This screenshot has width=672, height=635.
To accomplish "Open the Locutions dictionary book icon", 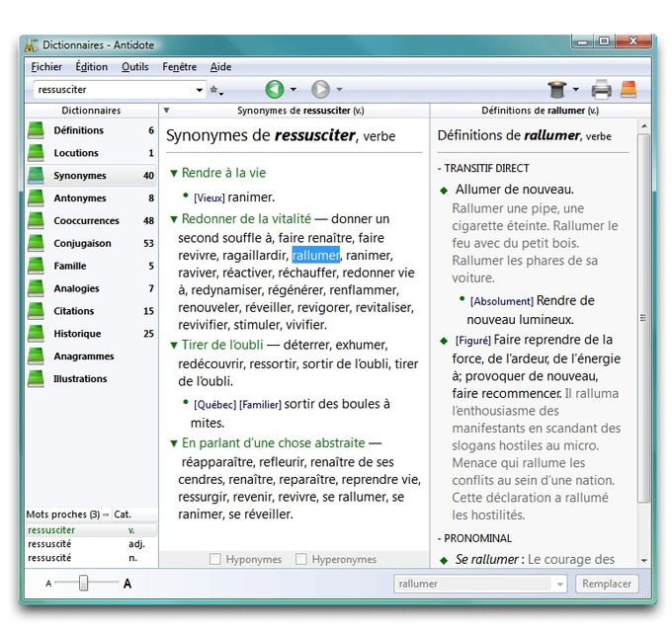I will 36,153.
